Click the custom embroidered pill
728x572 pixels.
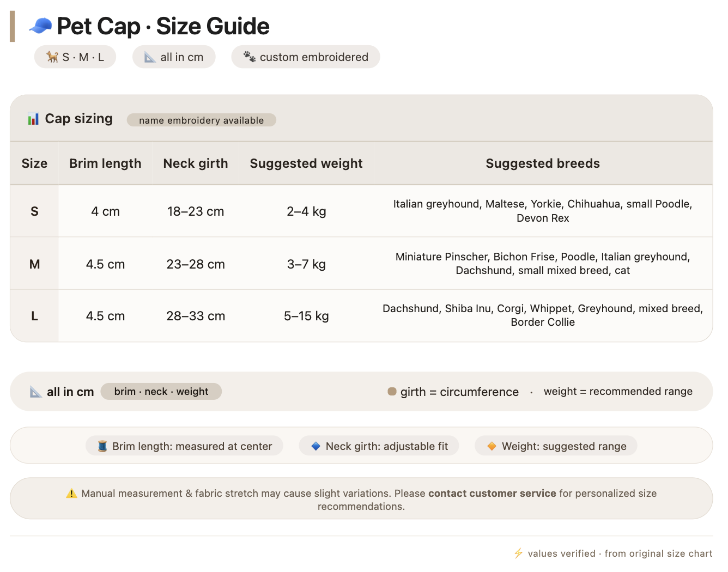306,57
